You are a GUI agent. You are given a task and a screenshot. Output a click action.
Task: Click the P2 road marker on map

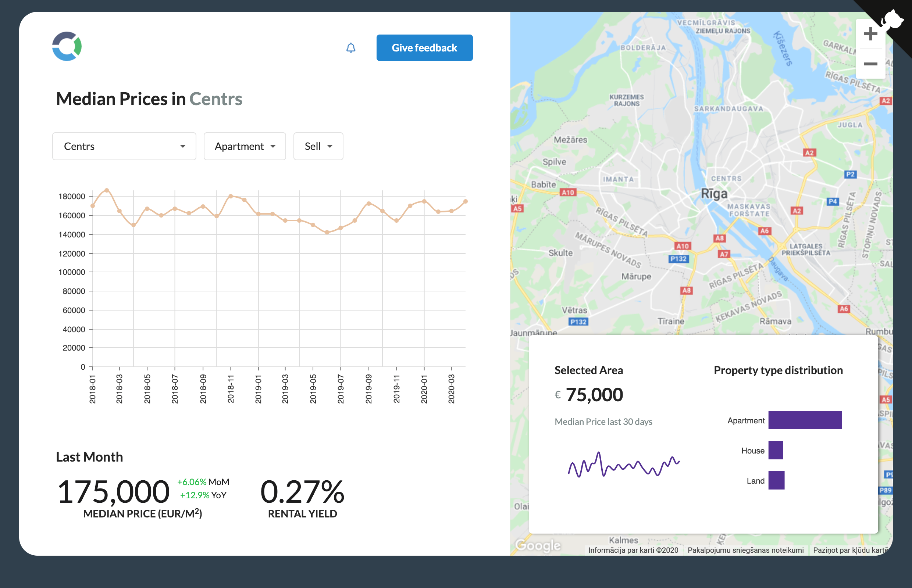[850, 174]
